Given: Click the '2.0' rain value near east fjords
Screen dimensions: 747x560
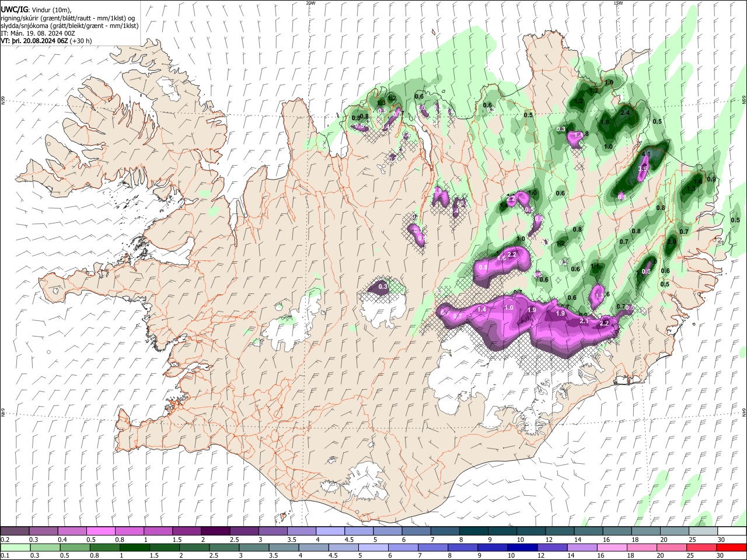Looking at the screenshot, I should click(x=672, y=241).
